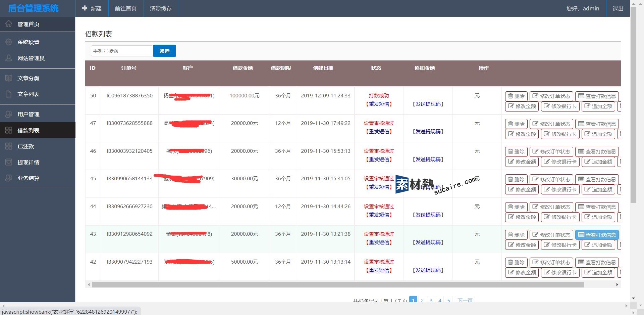
Task: Click the 后台管理系统 logo title
Action: click(x=34, y=8)
